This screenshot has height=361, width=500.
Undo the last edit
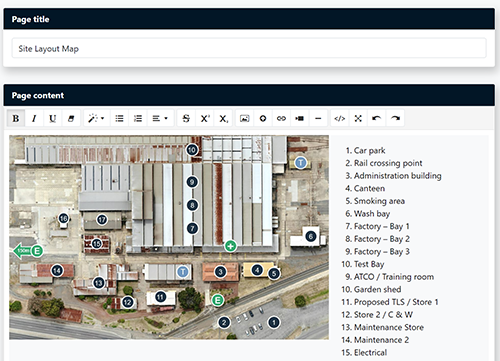point(376,118)
